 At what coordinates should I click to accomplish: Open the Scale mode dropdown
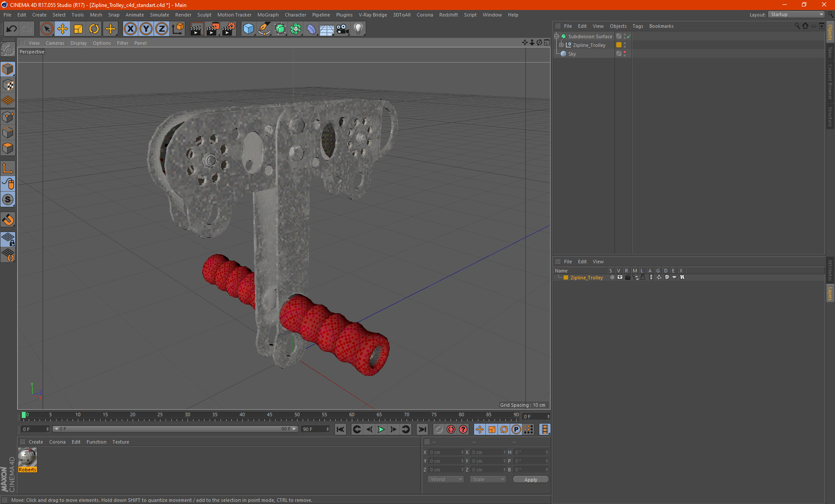tap(488, 479)
